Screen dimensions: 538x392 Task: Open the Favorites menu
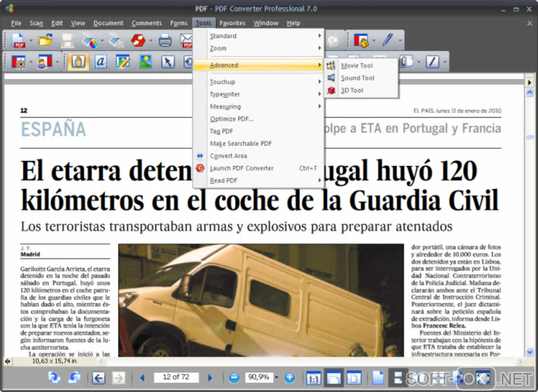pos(232,23)
